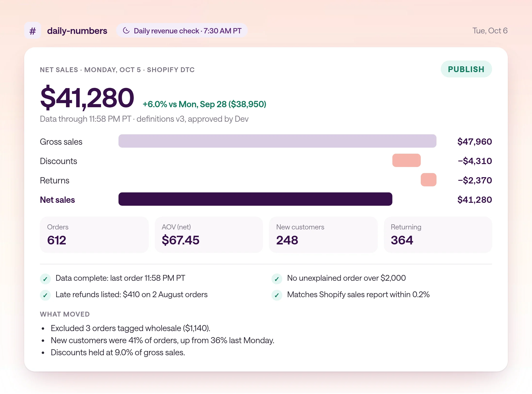Open the AOV (net) $67.45 card

click(x=209, y=235)
